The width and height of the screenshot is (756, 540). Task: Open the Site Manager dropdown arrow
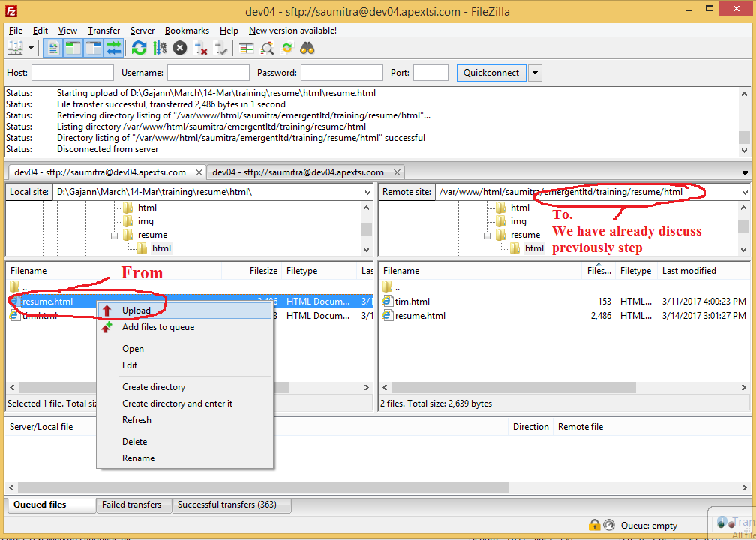pyautogui.click(x=31, y=48)
